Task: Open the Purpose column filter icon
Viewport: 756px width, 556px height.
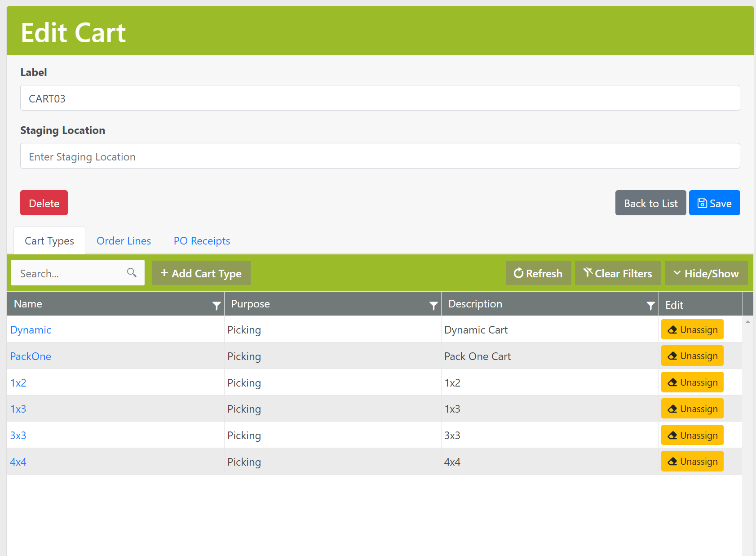Action: coord(433,306)
